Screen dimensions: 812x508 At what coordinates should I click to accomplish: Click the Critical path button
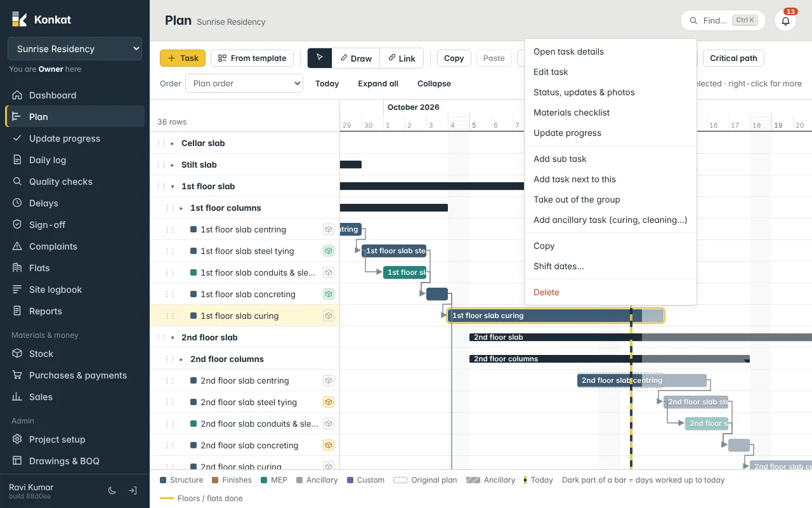pyautogui.click(x=733, y=58)
